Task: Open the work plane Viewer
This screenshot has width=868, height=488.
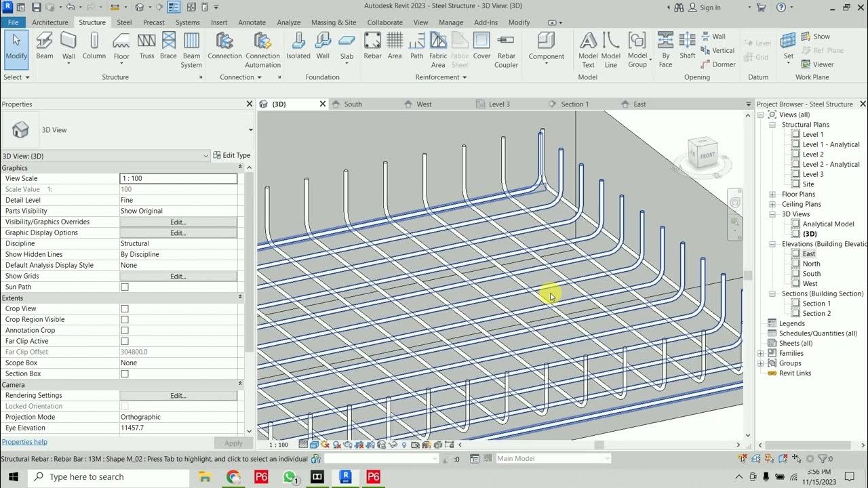Action: click(x=817, y=64)
